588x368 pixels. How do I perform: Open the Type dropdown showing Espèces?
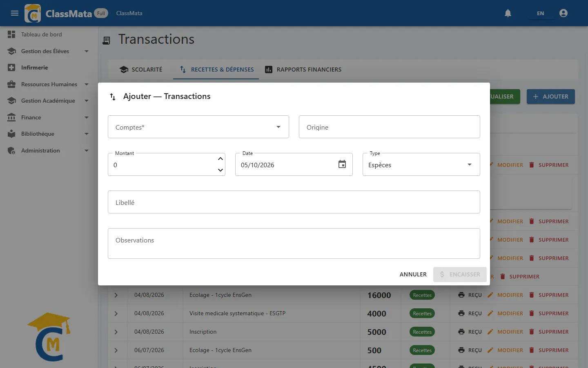point(421,164)
